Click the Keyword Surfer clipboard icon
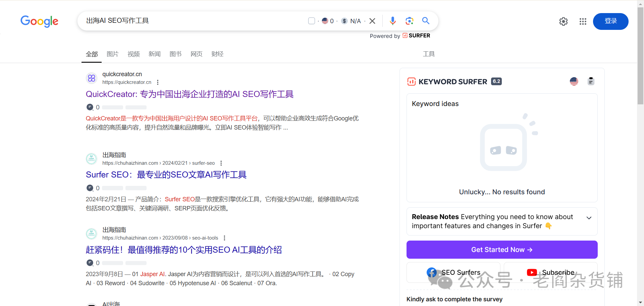Screen dimensions: 644x306 [x=591, y=81]
